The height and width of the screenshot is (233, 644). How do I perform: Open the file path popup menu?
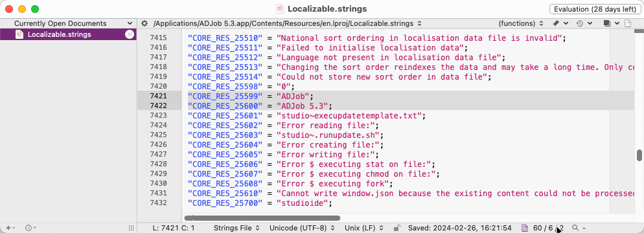tap(287, 23)
